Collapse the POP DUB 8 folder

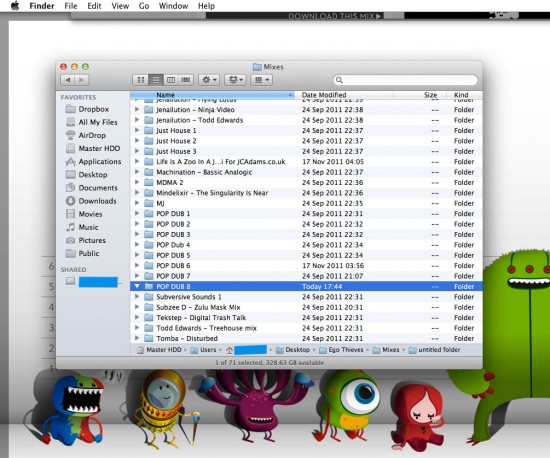click(137, 286)
